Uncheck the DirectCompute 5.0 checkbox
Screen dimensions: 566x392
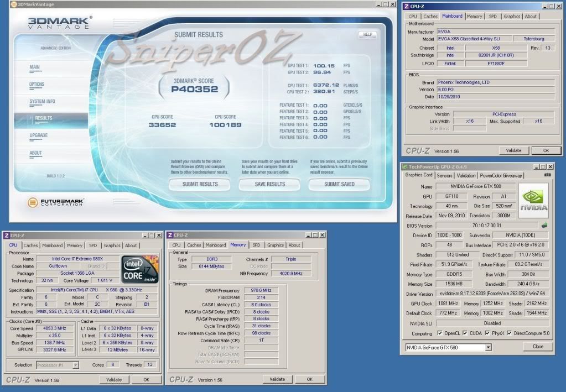(x=510, y=333)
